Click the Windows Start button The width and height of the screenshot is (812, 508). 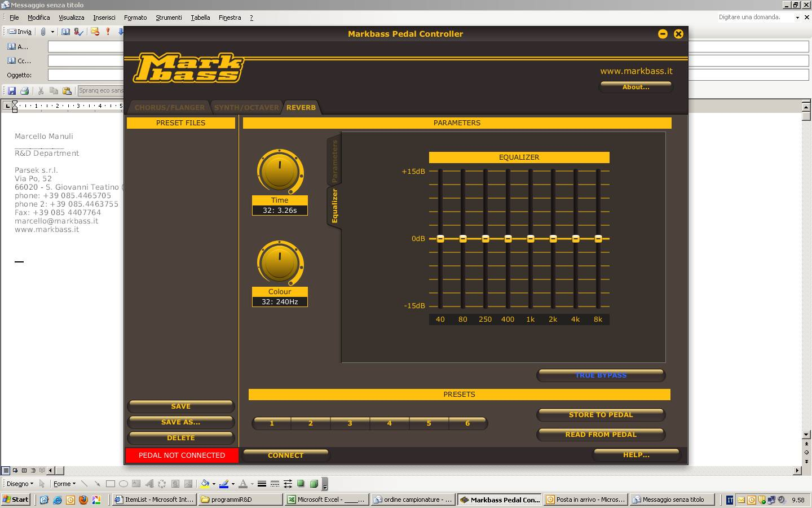point(16,500)
